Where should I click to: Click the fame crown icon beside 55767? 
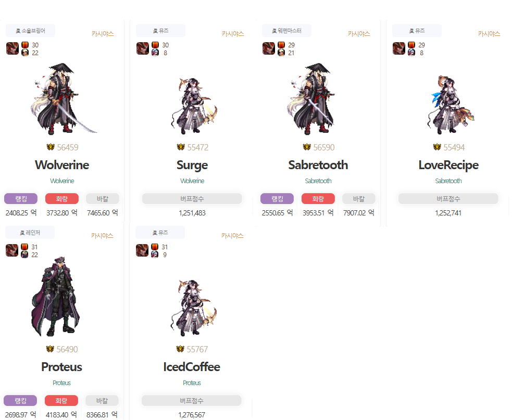[180, 349]
